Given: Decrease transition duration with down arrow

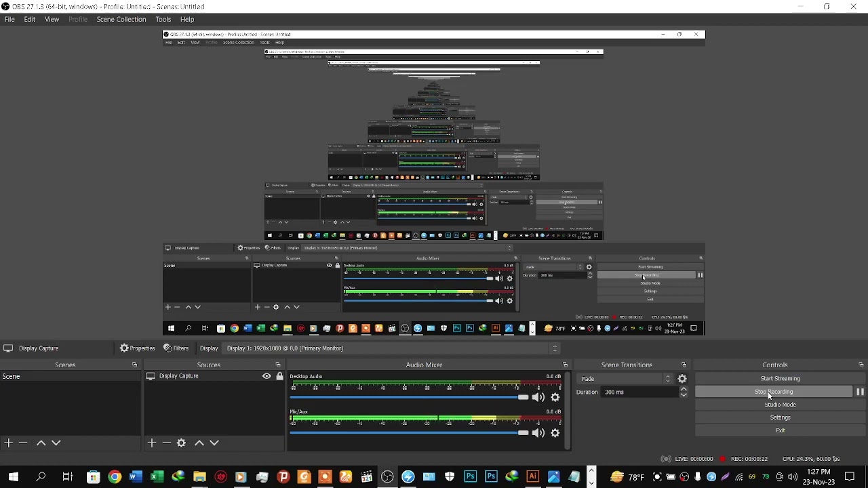Looking at the screenshot, I should pos(684,394).
